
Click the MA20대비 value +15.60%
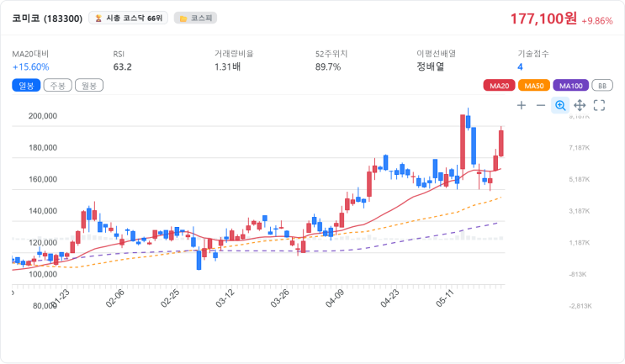(x=30, y=67)
